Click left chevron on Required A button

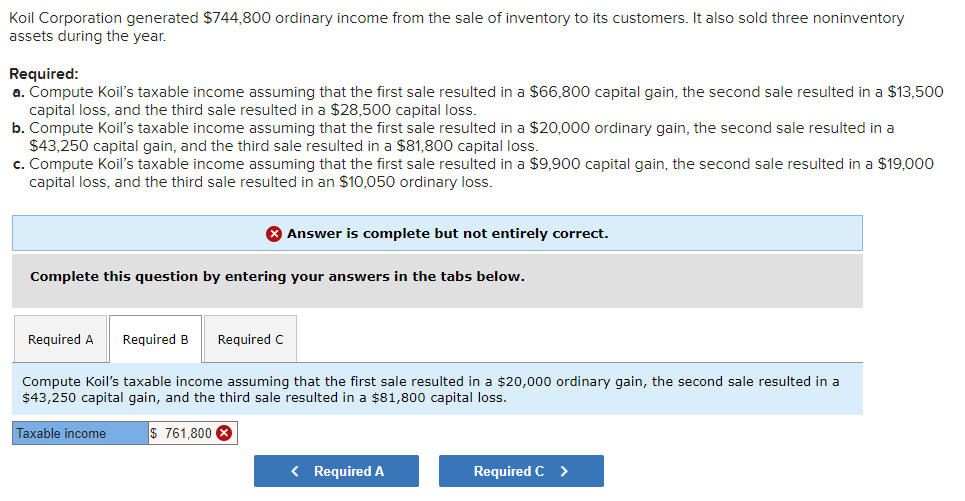coord(296,471)
